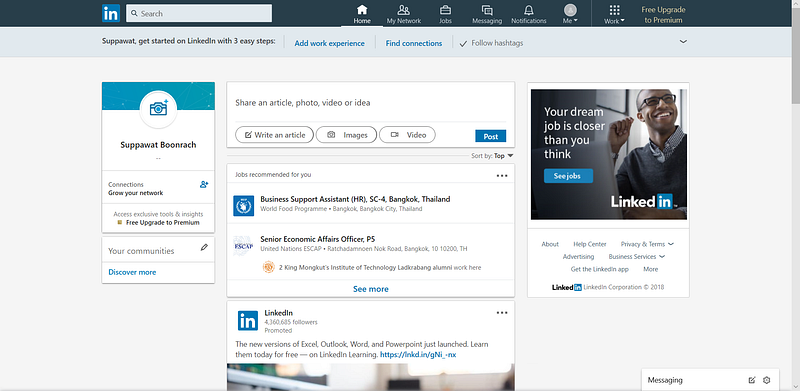The image size is (800, 391).
Task: Expand Business Services dropdown
Action: 637,256
